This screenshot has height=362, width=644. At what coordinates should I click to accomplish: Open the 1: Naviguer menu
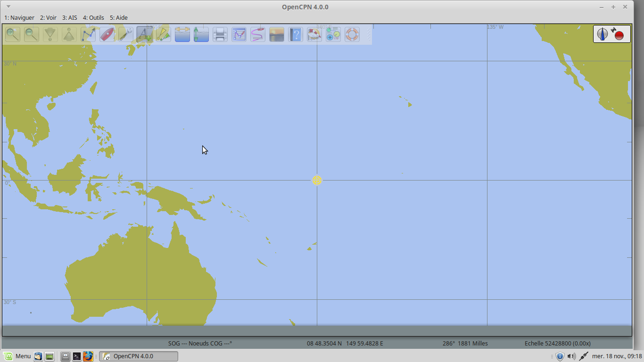pyautogui.click(x=19, y=17)
